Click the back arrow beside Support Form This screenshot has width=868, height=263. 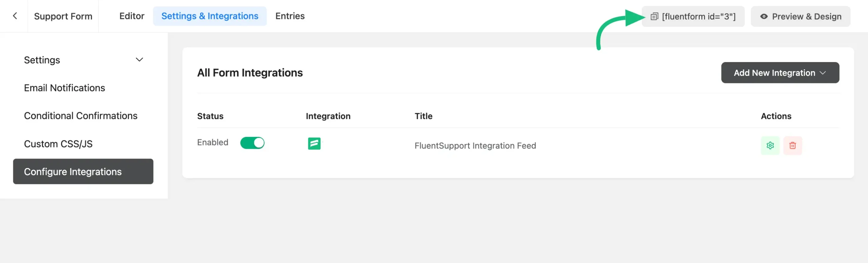tap(15, 16)
